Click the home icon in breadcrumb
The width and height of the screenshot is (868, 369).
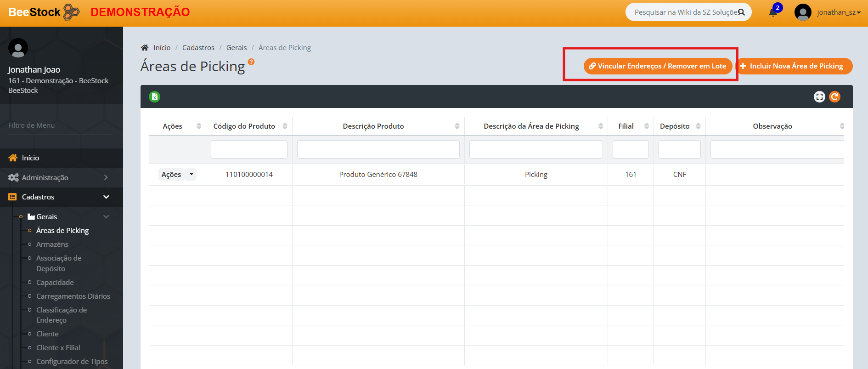click(145, 48)
